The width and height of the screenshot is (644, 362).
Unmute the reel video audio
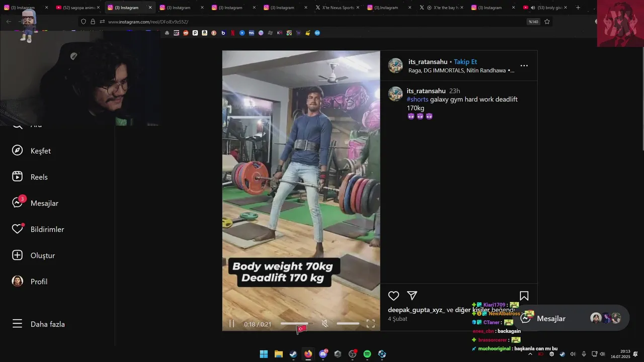point(325,324)
